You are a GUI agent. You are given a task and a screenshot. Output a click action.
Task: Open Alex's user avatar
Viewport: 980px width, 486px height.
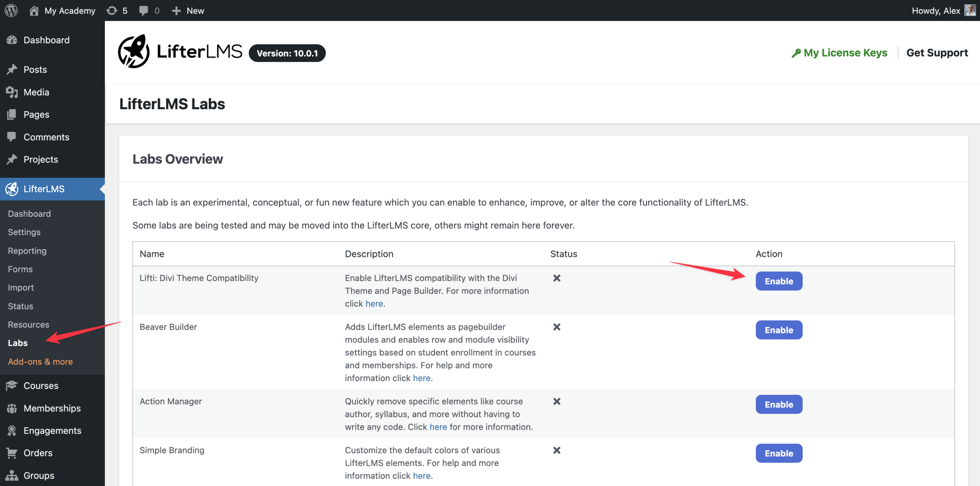(970, 10)
